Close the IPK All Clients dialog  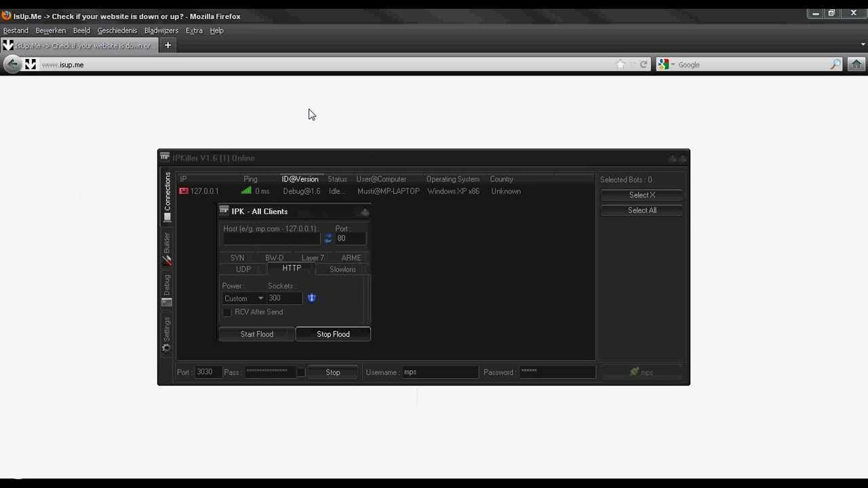pos(365,212)
